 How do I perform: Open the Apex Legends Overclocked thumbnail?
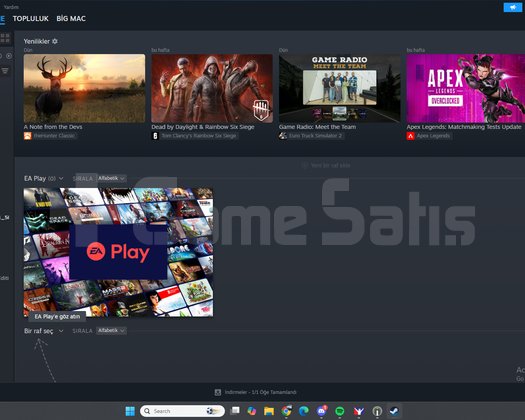[466, 88]
